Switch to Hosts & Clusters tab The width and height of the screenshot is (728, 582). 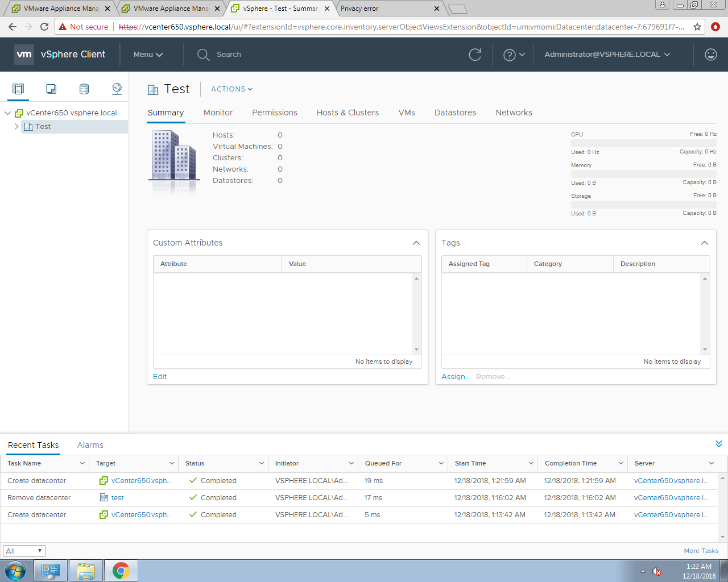(x=348, y=113)
